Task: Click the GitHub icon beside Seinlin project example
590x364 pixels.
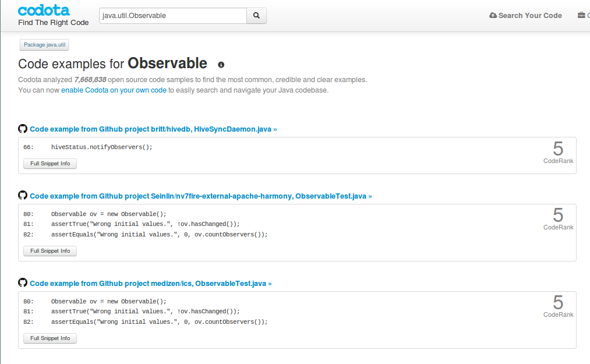Action: [x=23, y=196]
